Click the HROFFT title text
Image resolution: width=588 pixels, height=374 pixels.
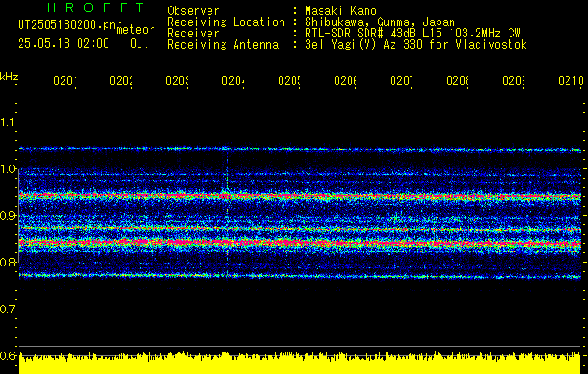[x=96, y=7]
